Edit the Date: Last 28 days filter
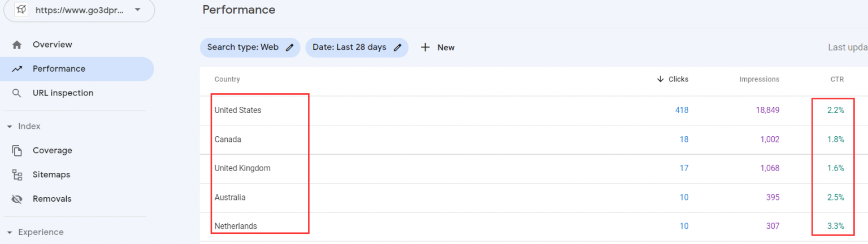 pyautogui.click(x=357, y=47)
